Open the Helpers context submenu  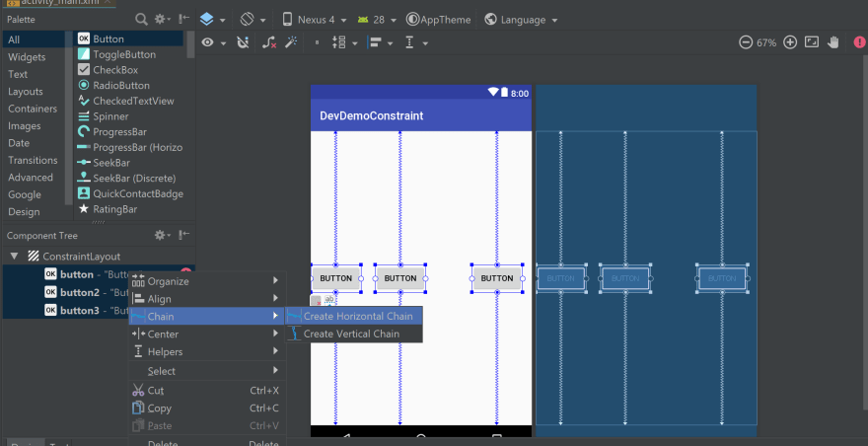pos(207,352)
